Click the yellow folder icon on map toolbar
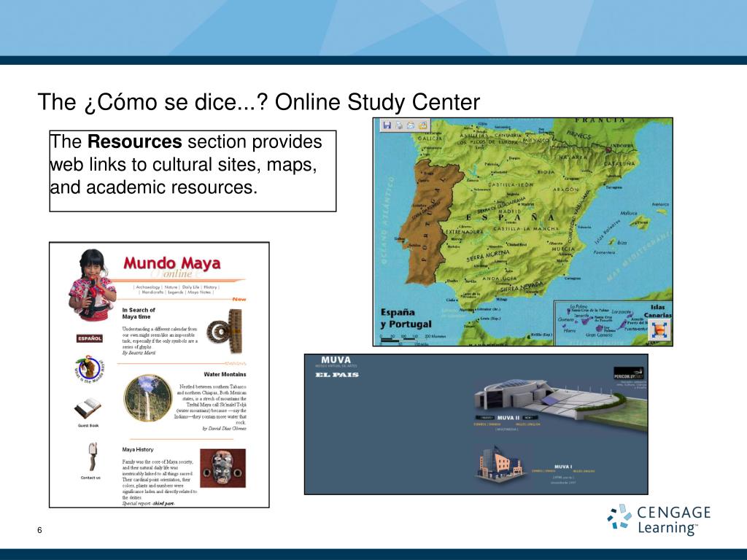The width and height of the screenshot is (747, 560). [422, 125]
